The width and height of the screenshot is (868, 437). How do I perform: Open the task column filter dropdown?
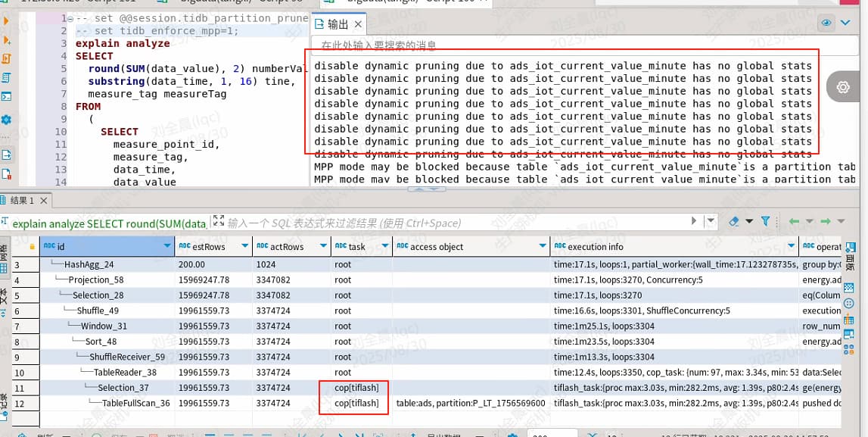[x=384, y=246]
